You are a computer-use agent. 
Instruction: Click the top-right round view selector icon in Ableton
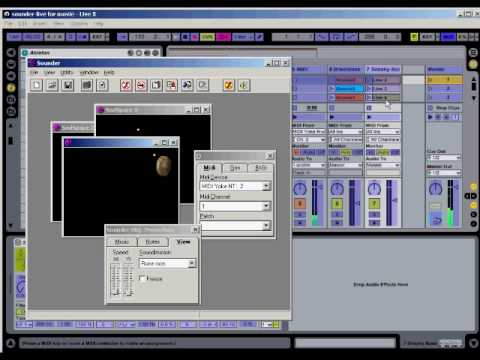click(473, 53)
